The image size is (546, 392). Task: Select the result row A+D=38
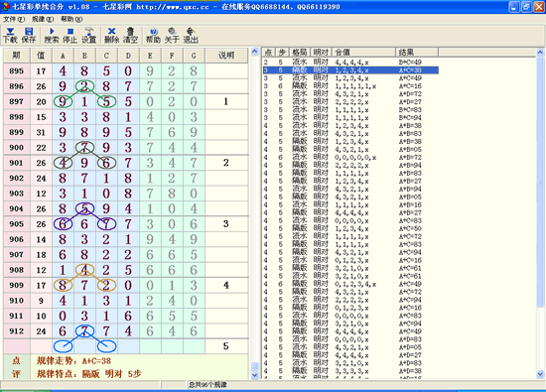[x=350, y=371]
